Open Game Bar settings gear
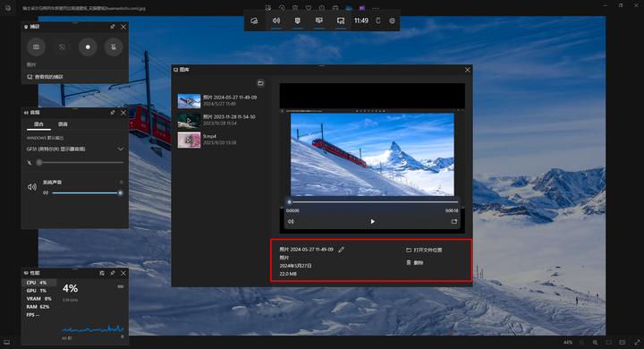This screenshot has width=644, height=349. (392, 21)
